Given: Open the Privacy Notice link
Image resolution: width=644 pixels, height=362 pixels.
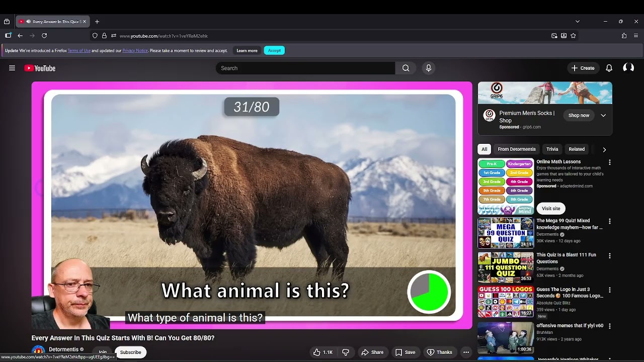Looking at the screenshot, I should pos(135,50).
